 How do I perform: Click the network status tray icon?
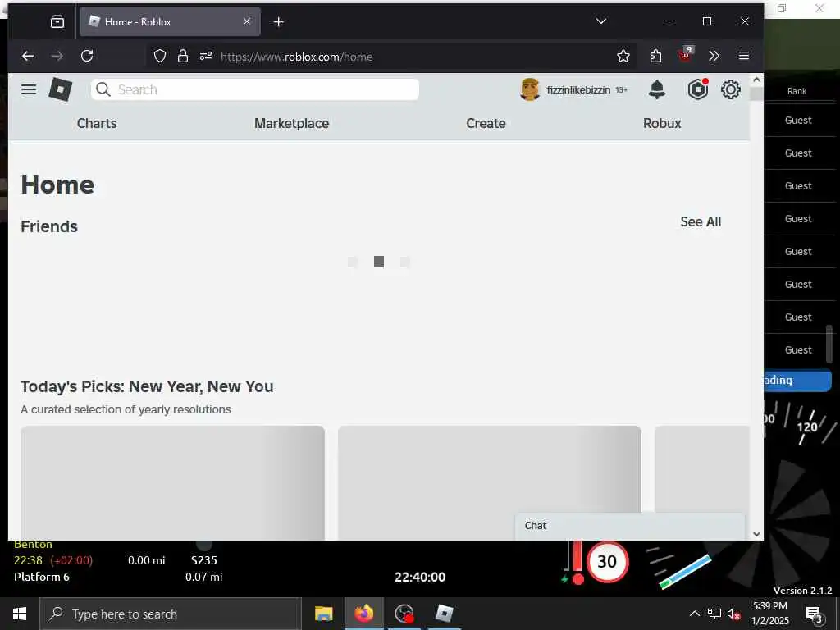[714, 614]
